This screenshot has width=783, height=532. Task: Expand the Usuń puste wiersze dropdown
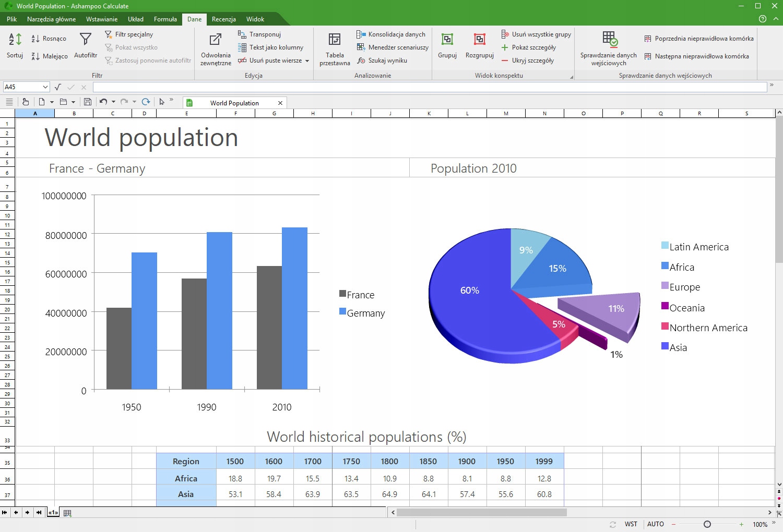(x=307, y=61)
